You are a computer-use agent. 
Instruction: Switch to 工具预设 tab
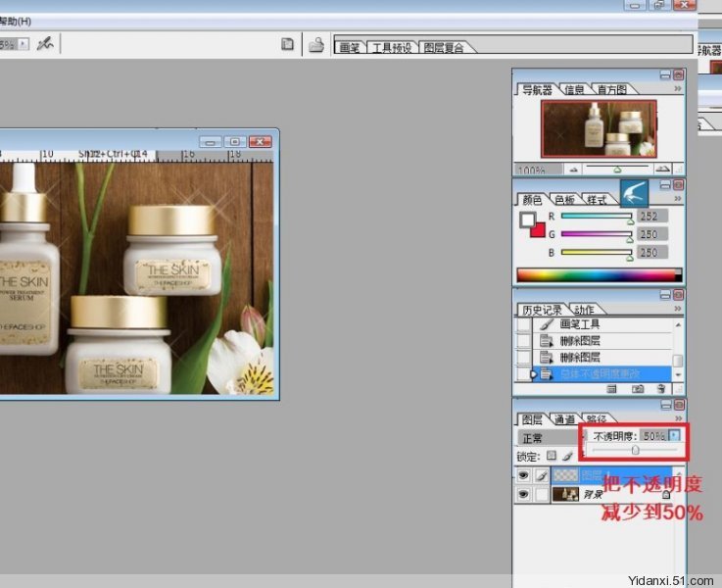coord(392,47)
